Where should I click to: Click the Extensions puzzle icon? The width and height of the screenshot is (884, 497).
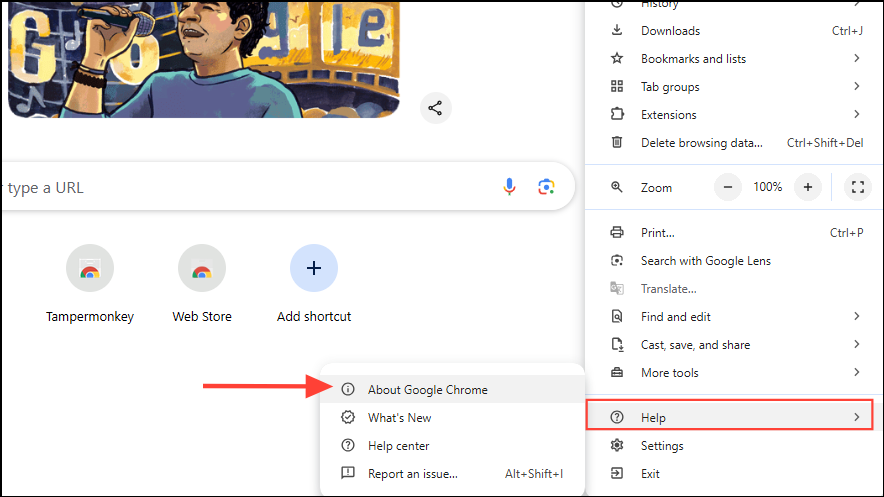point(617,114)
